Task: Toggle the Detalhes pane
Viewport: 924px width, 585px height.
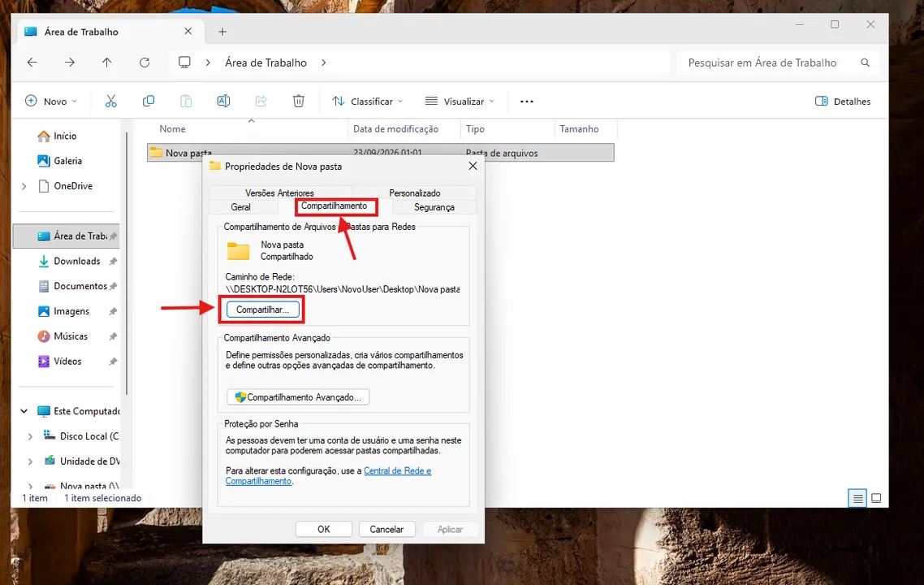Action: pyautogui.click(x=843, y=102)
